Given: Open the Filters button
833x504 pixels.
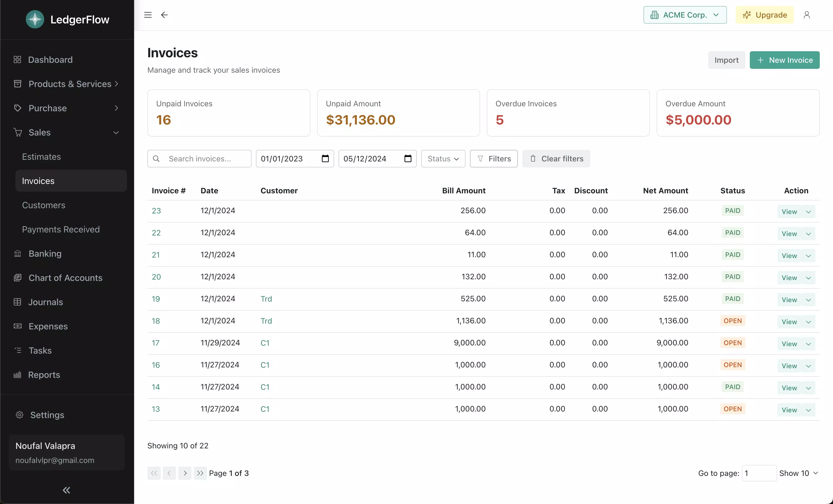Looking at the screenshot, I should [x=494, y=159].
